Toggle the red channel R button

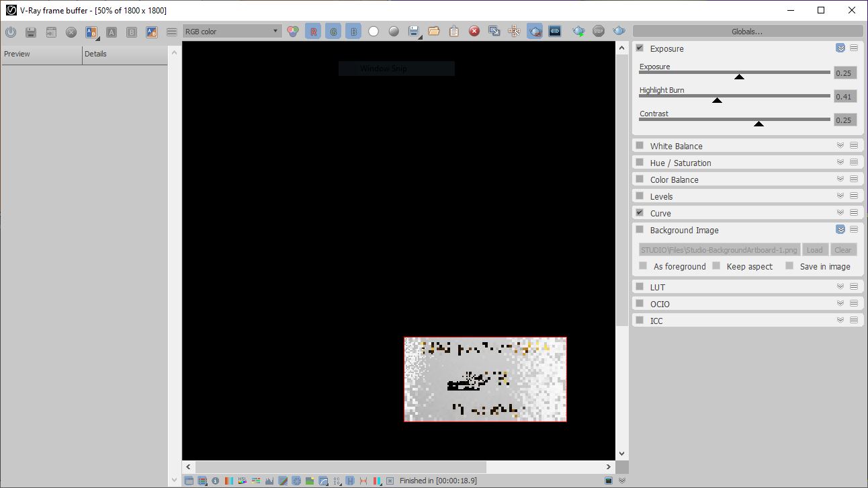click(313, 31)
